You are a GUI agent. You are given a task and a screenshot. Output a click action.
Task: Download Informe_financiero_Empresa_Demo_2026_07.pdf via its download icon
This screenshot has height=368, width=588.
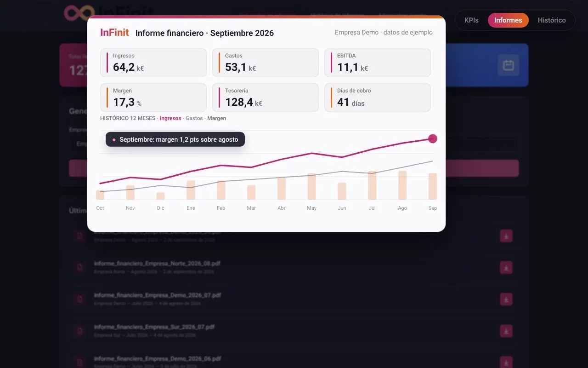pos(506,299)
